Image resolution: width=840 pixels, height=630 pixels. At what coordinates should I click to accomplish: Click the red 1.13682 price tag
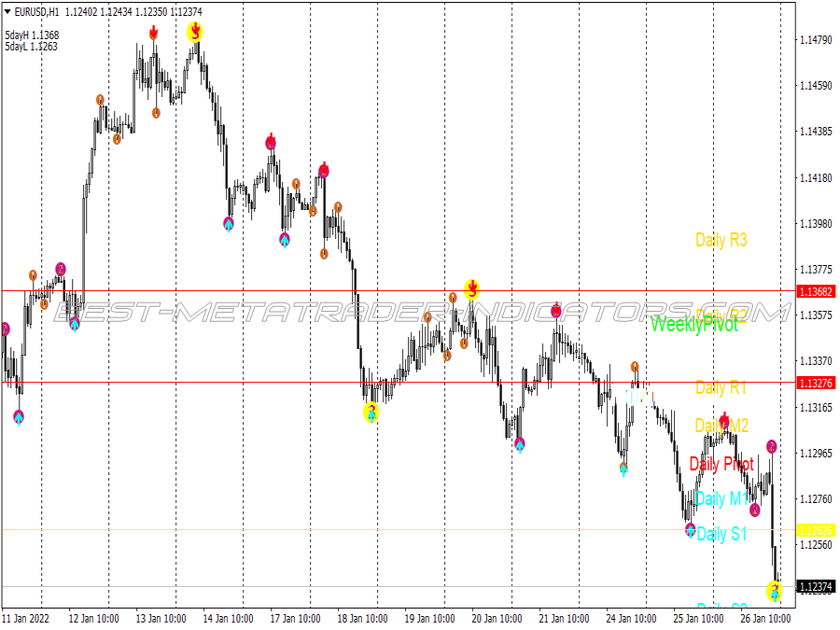pyautogui.click(x=816, y=291)
